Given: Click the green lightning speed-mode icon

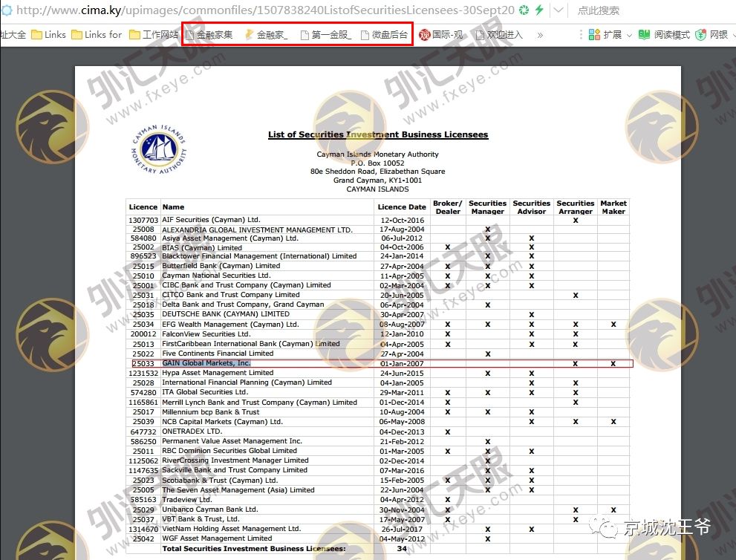Looking at the screenshot, I should tap(539, 10).
